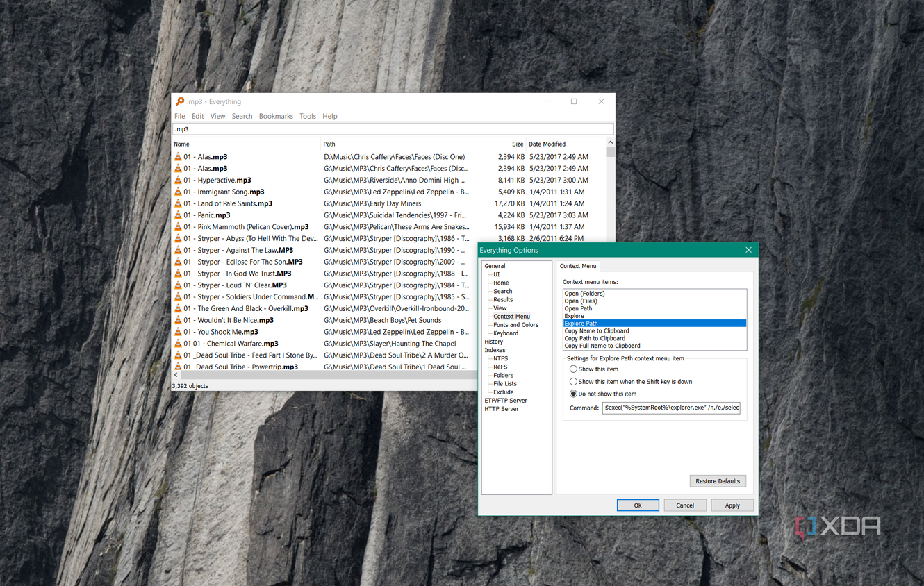
Task: Click VLC icon for Land of Pale Saints.mp3
Action: [x=178, y=203]
